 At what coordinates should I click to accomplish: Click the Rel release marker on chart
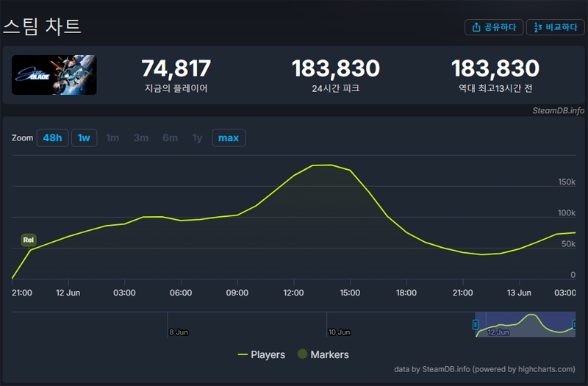pos(29,240)
